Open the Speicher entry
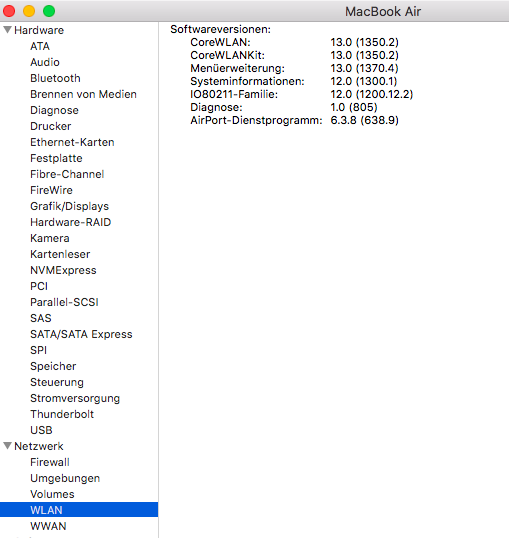 click(x=53, y=366)
